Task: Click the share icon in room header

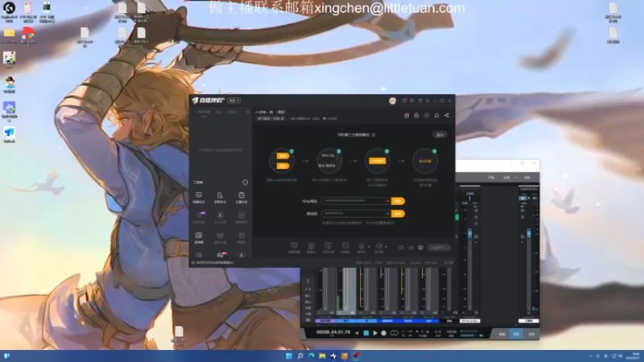Action: point(447,116)
